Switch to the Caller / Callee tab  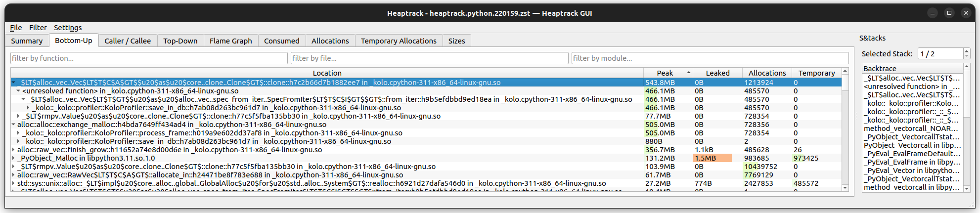tap(128, 41)
